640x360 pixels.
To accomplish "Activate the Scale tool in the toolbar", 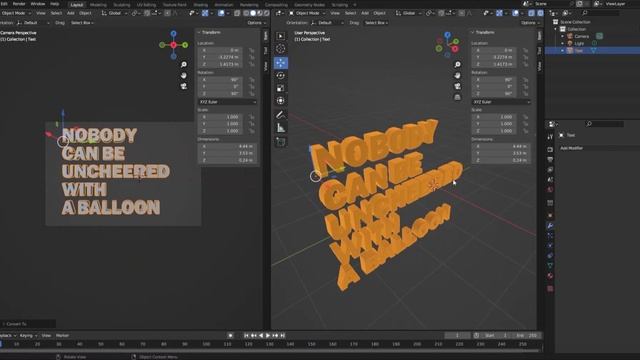I will pos(280,88).
